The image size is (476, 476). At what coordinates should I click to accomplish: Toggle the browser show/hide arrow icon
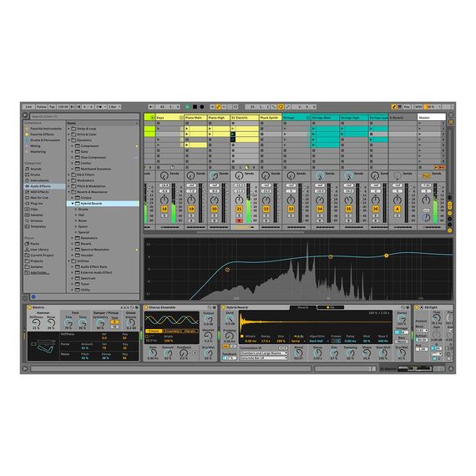[25, 115]
